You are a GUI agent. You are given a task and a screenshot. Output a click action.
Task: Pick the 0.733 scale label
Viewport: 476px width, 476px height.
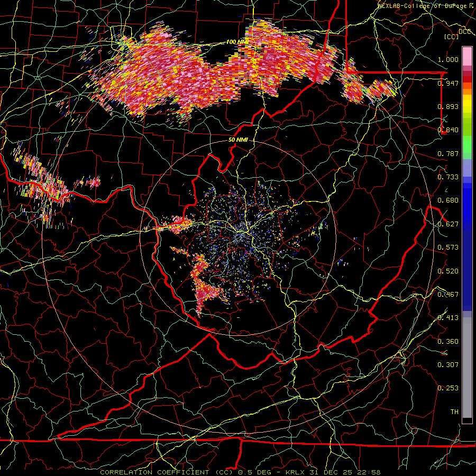point(448,177)
